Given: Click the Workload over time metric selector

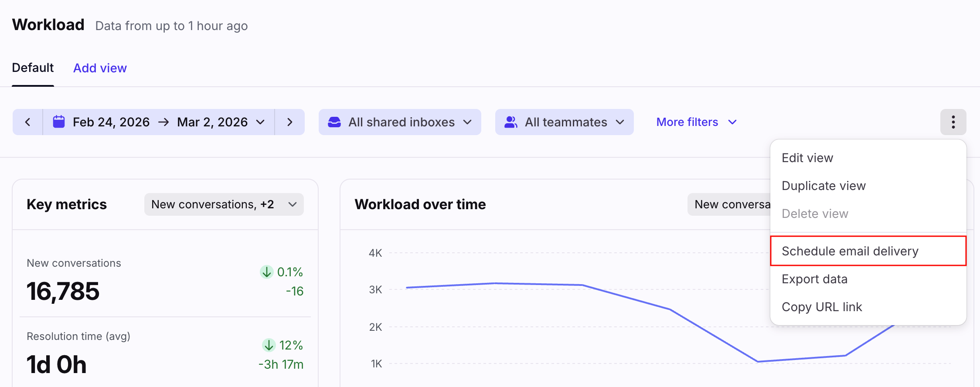Looking at the screenshot, I should pyautogui.click(x=730, y=204).
